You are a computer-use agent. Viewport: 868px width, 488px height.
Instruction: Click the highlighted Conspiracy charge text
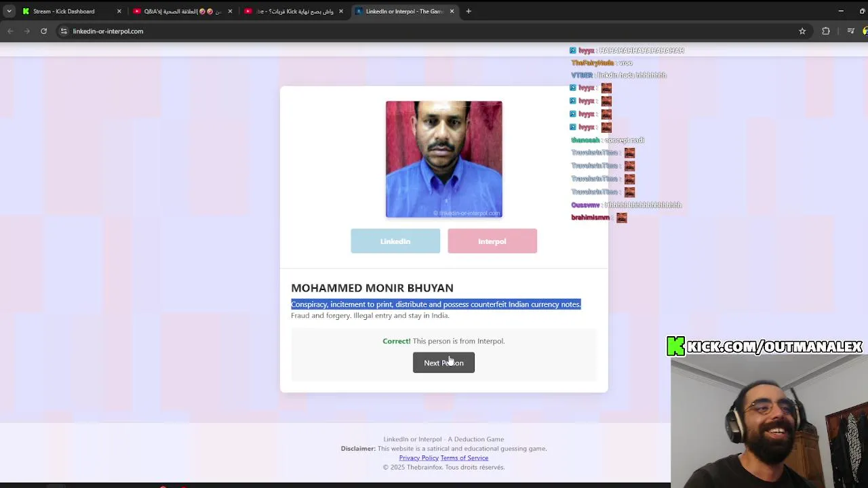point(436,304)
